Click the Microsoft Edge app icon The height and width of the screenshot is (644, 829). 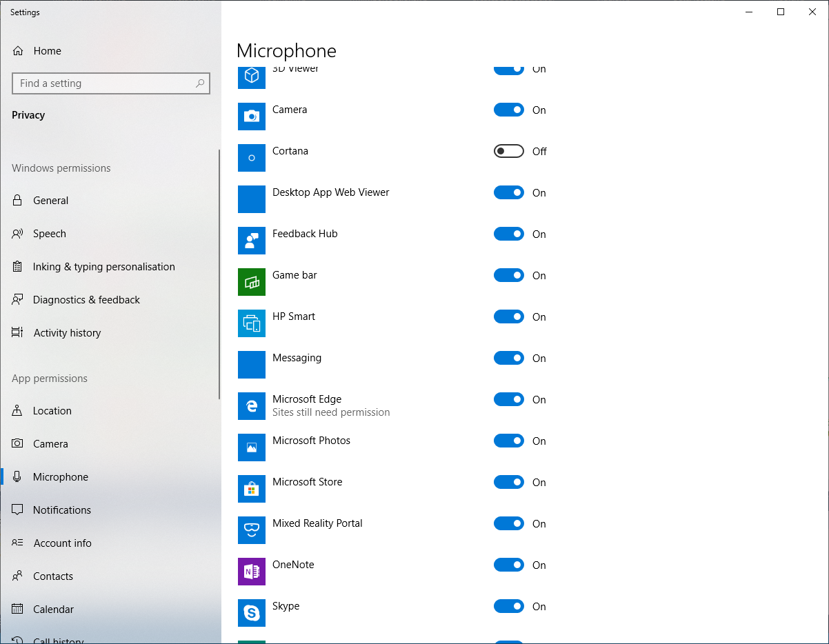pos(252,406)
